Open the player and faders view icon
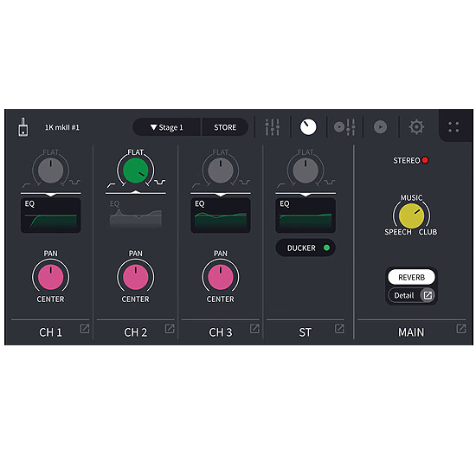476x476 pixels. [344, 127]
